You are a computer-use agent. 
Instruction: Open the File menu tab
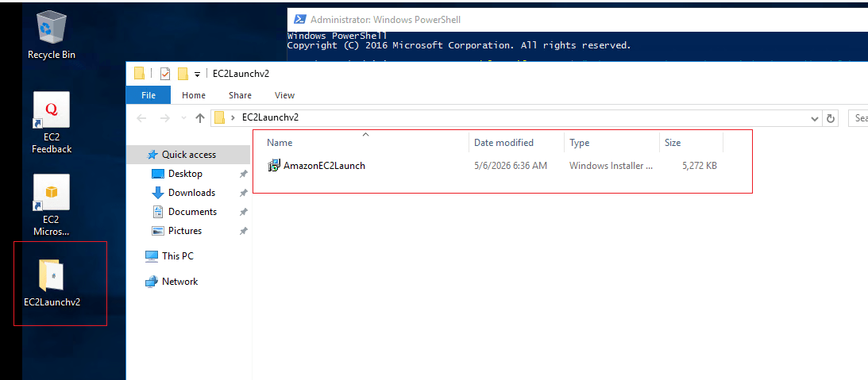point(149,95)
